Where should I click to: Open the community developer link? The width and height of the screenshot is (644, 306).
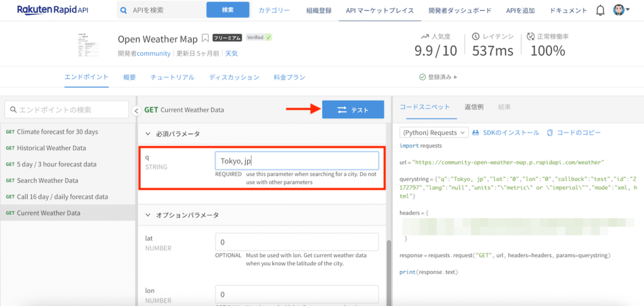coord(154,53)
